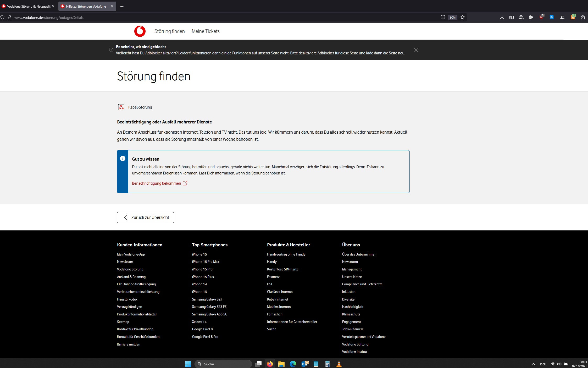Toggle the Firefox sidebar icon
Viewport: 588px width, 368px height.
click(x=511, y=17)
